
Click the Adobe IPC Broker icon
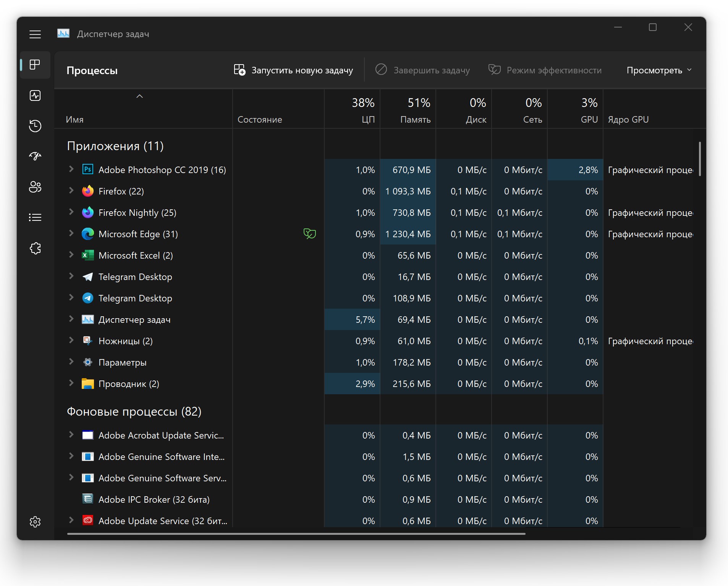[x=88, y=499]
